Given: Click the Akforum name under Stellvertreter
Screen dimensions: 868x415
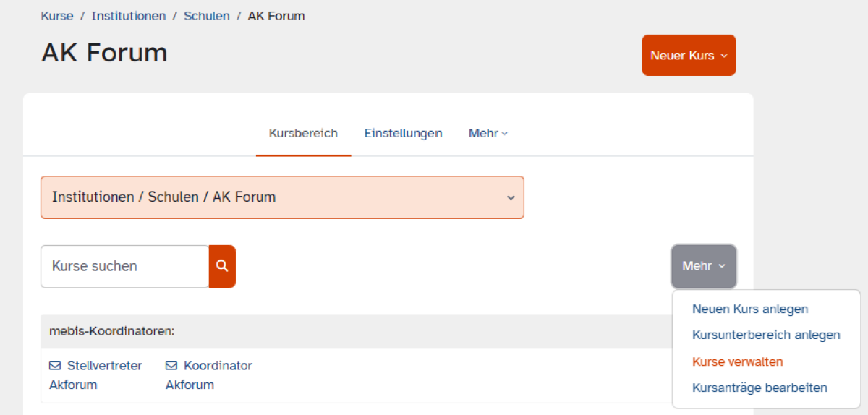Looking at the screenshot, I should coord(73,385).
